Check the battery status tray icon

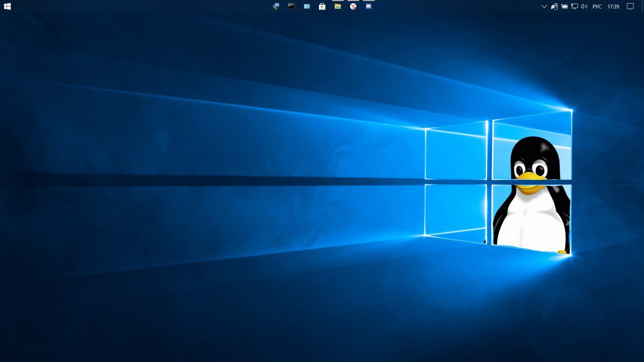point(565,7)
